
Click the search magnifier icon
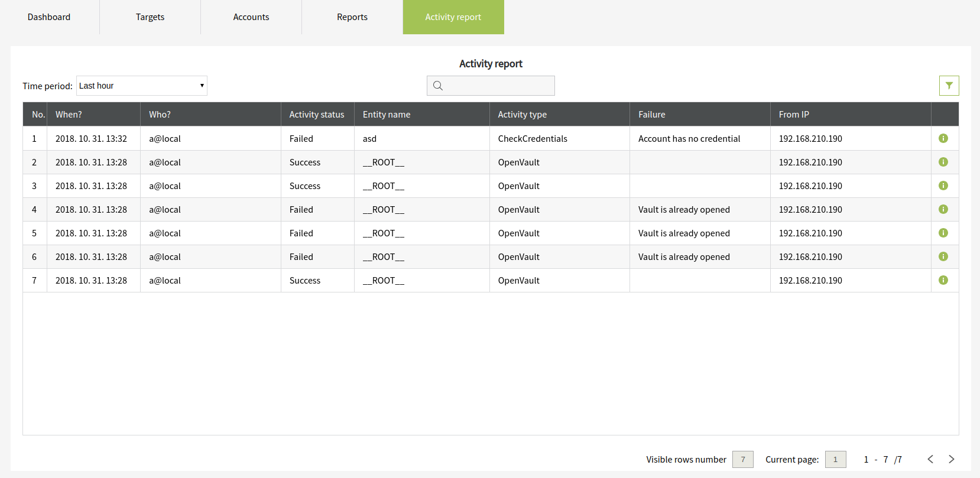tap(438, 86)
